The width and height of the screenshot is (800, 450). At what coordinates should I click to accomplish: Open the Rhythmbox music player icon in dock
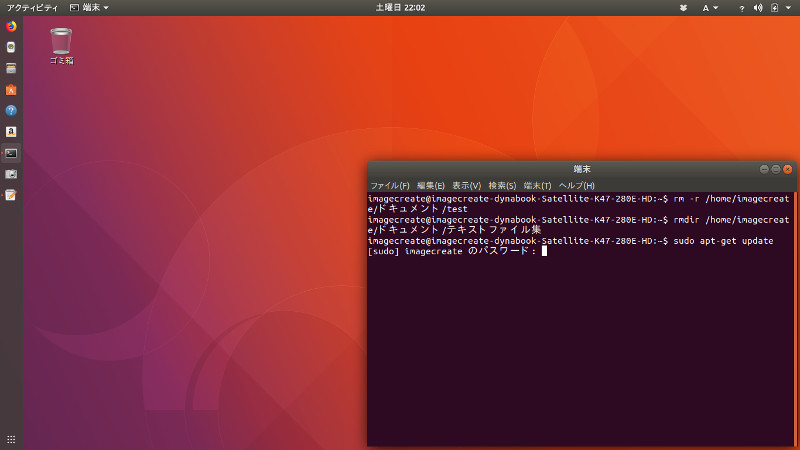(x=11, y=47)
